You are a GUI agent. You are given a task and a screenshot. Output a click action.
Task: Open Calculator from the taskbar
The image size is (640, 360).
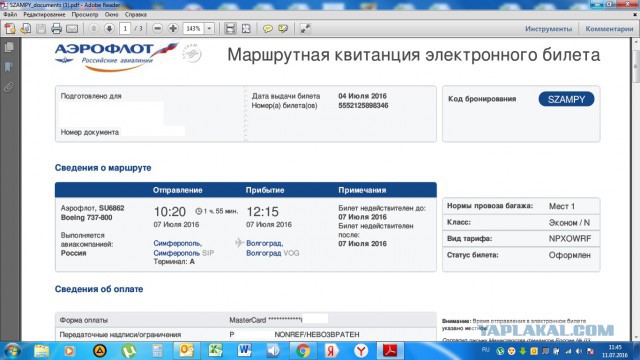(157, 351)
